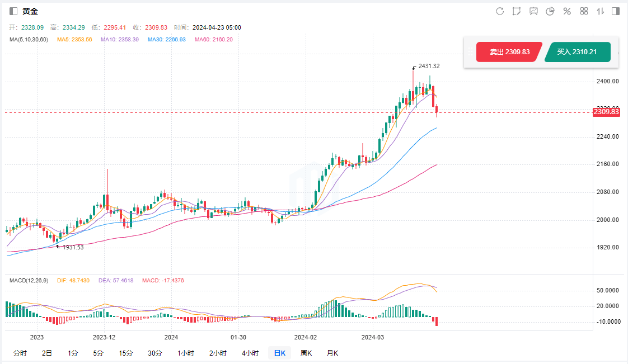Toggle the left sidebar panel icon
Screen dimensions: 628x364
pyautogui.click(x=13, y=11)
